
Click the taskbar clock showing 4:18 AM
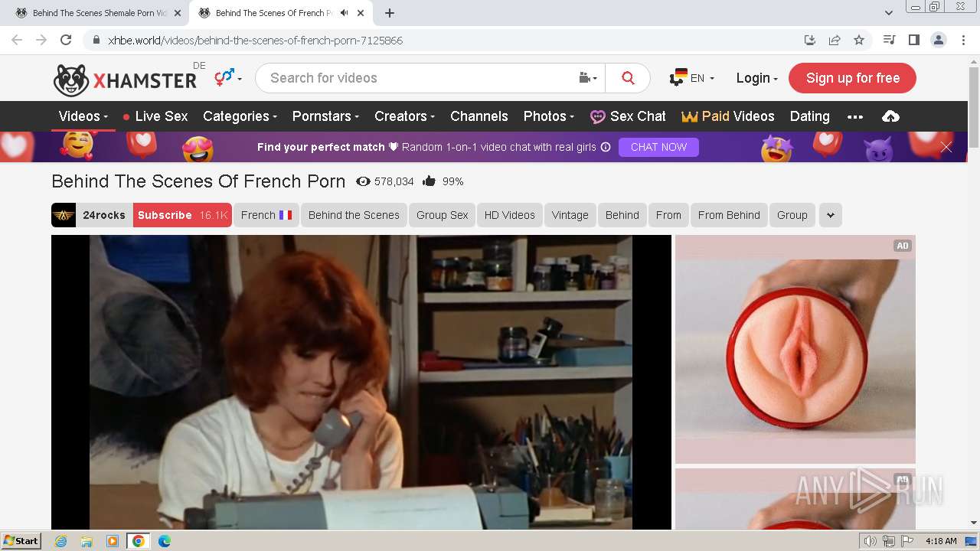point(941,541)
